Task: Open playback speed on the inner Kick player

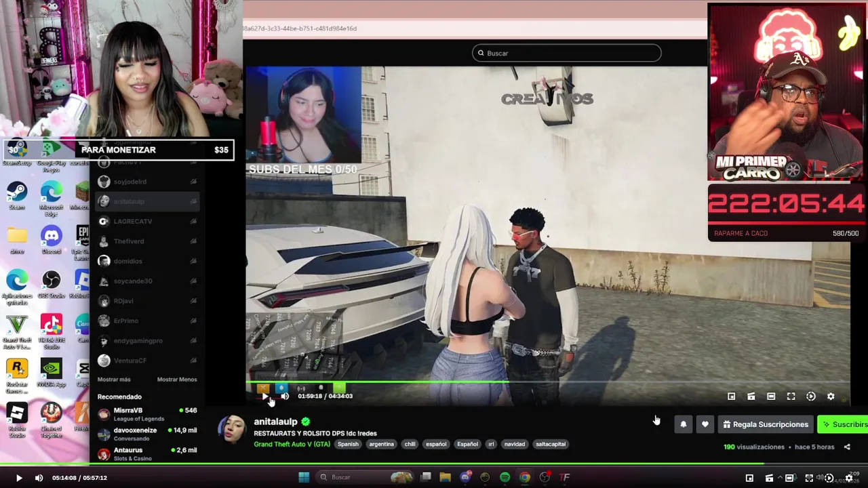Action: 811,396
